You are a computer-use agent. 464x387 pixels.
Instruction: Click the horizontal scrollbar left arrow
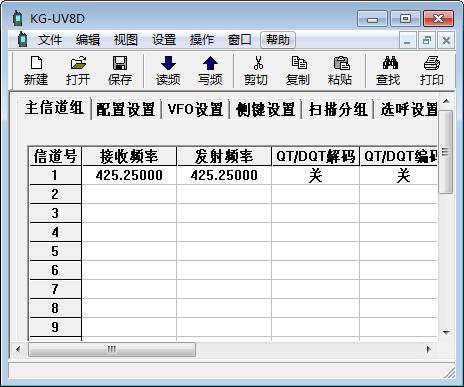coord(18,349)
